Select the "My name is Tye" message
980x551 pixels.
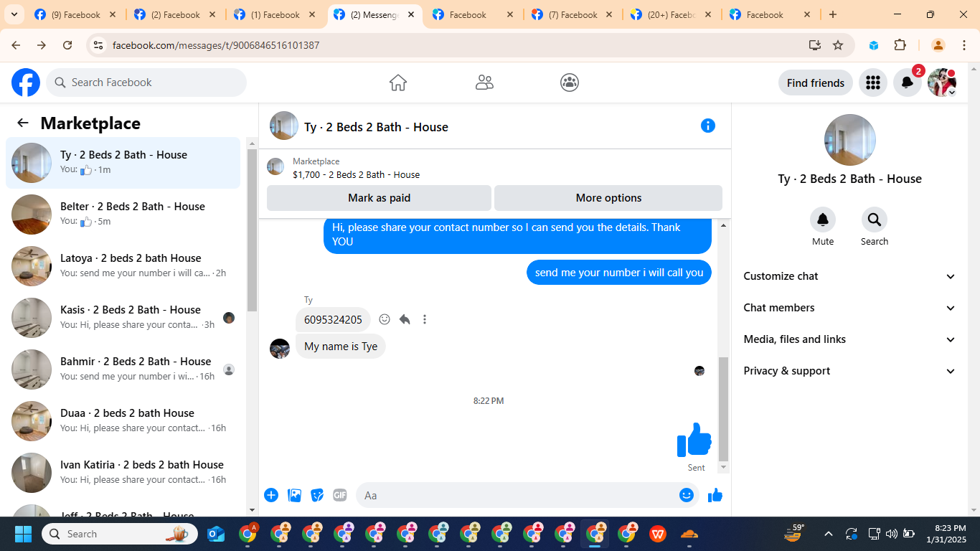(x=341, y=347)
